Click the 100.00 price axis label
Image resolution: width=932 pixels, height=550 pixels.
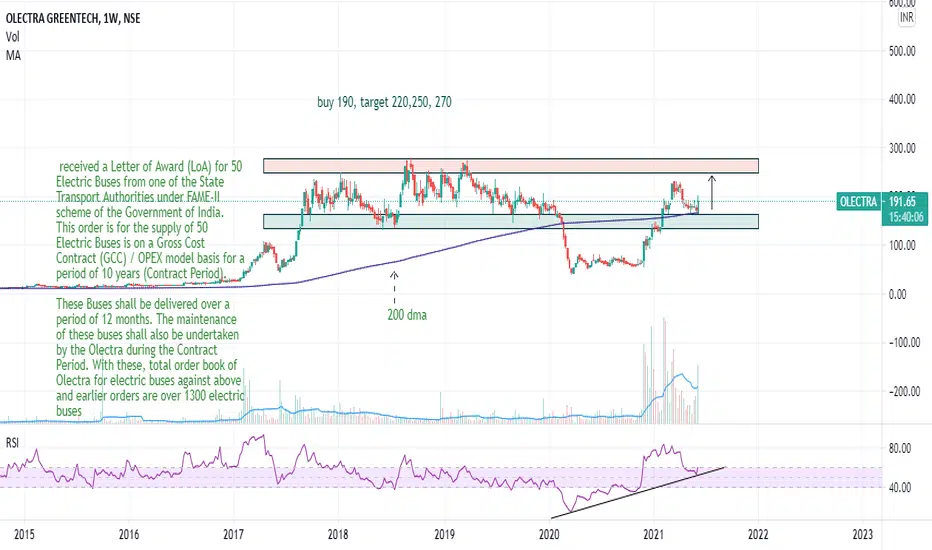pyautogui.click(x=902, y=245)
